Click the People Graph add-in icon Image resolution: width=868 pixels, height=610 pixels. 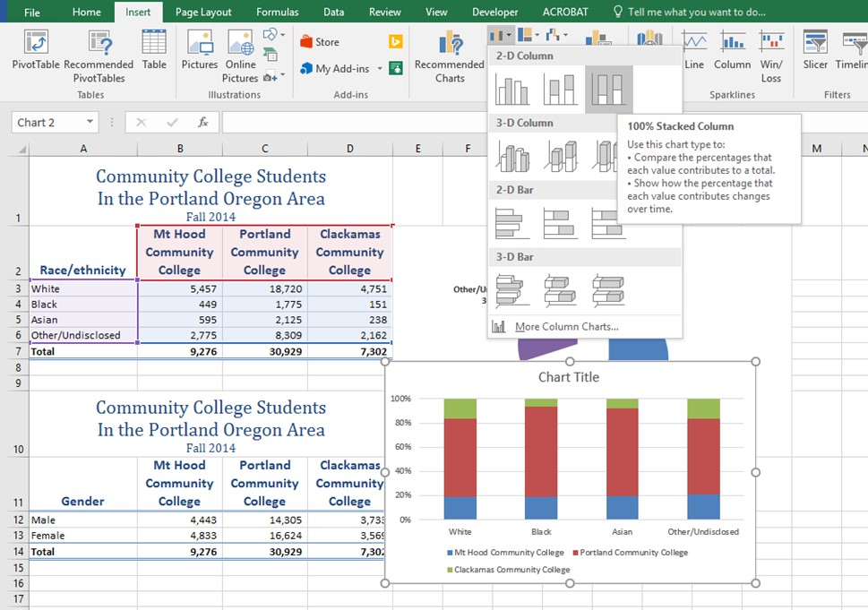click(x=396, y=69)
